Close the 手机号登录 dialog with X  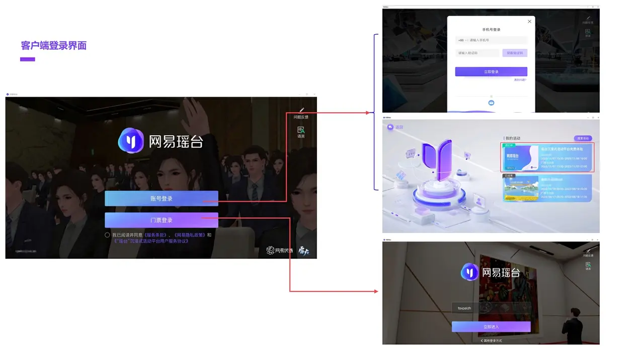point(529,22)
